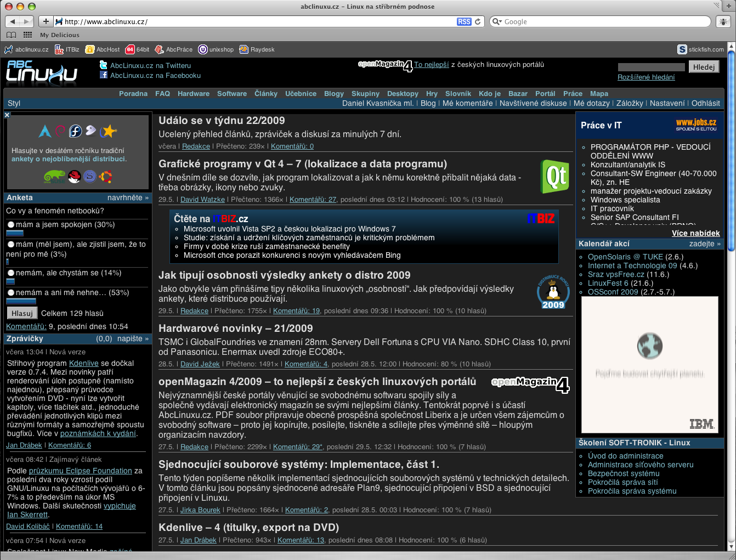Open the Fedora logo in poll banner
The image size is (736, 560).
pos(76,131)
